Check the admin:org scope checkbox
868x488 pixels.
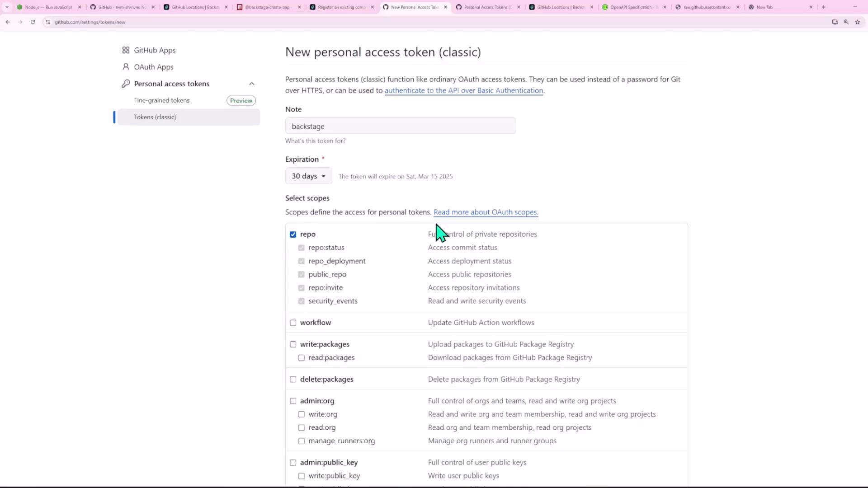pos(293,401)
